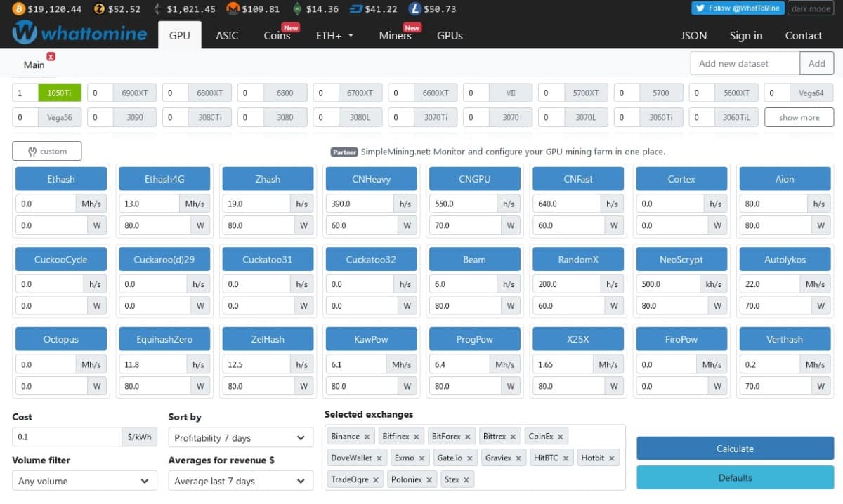
Task: Enable the 3090 GPU
Action: (x=135, y=117)
